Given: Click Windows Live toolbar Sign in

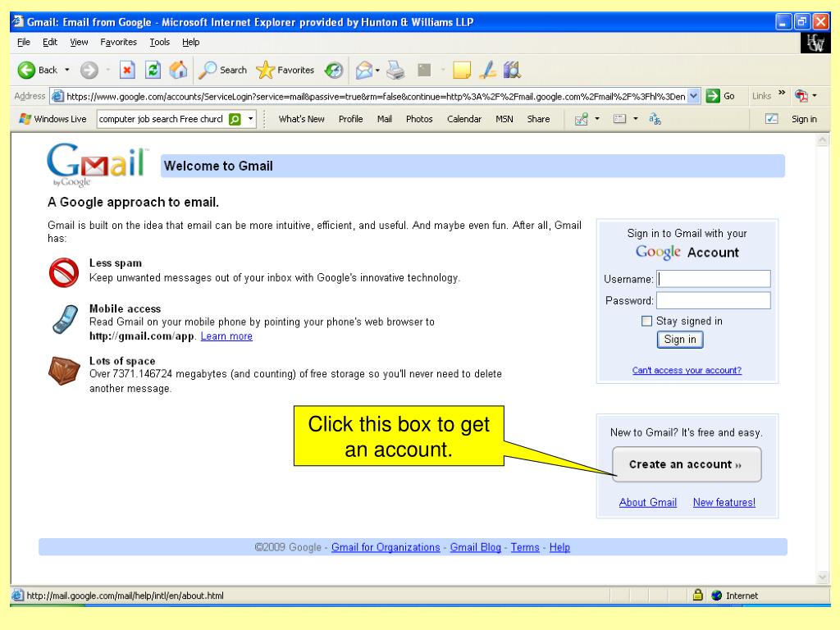Looking at the screenshot, I should pos(804,119).
